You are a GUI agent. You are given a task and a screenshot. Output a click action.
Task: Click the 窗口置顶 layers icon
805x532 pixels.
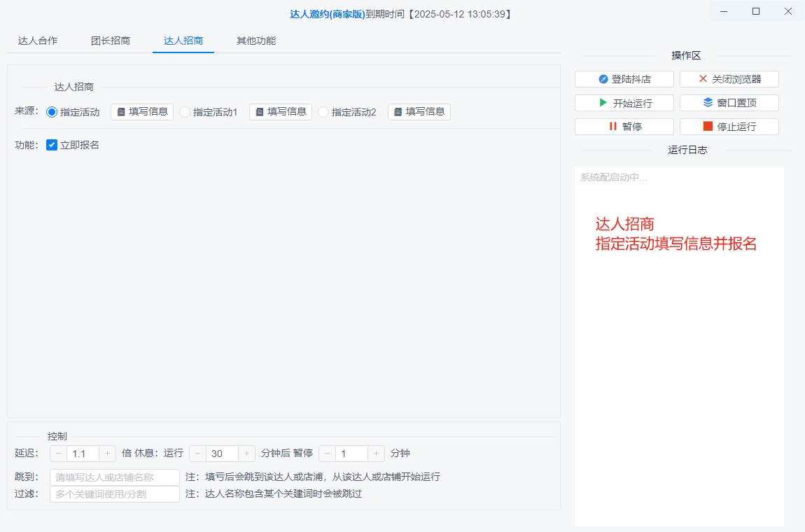[x=707, y=102]
